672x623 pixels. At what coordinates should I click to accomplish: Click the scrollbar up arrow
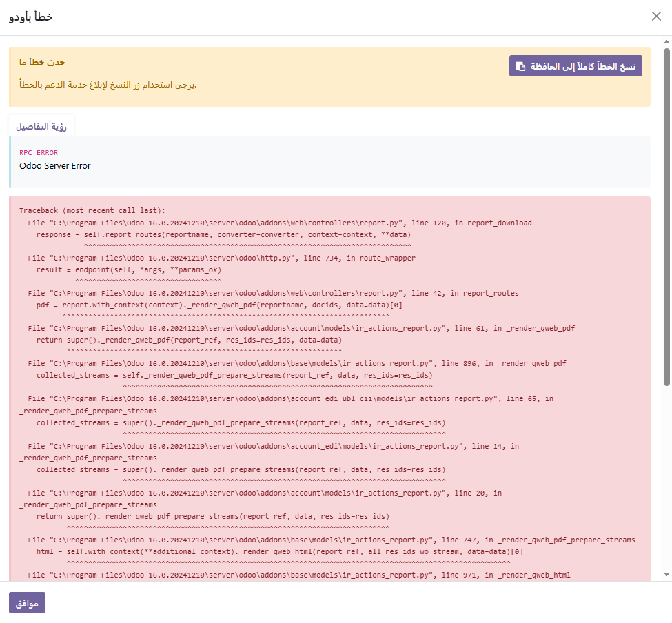tap(666, 42)
